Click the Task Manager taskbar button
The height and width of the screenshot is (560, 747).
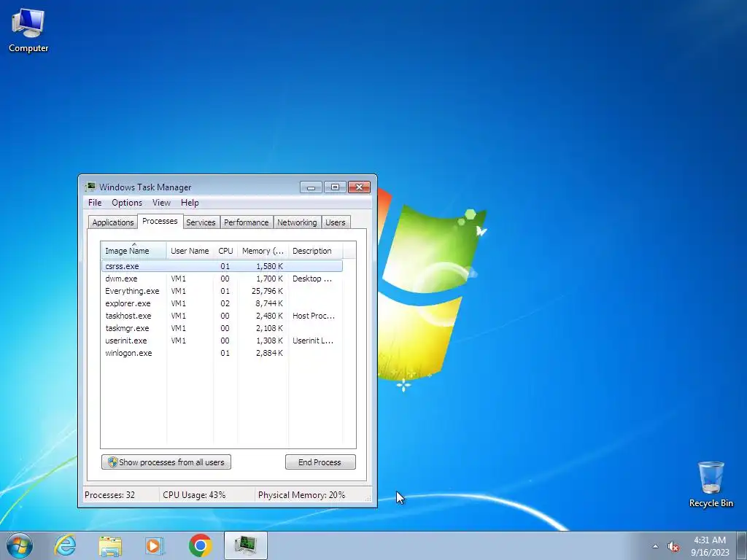(x=245, y=545)
